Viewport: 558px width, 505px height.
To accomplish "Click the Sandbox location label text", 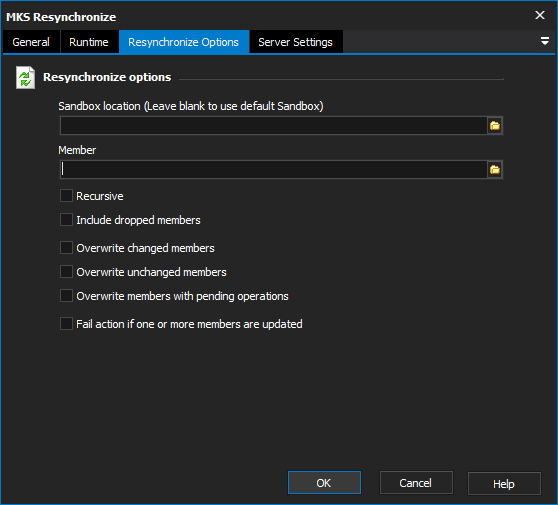I will point(191,106).
